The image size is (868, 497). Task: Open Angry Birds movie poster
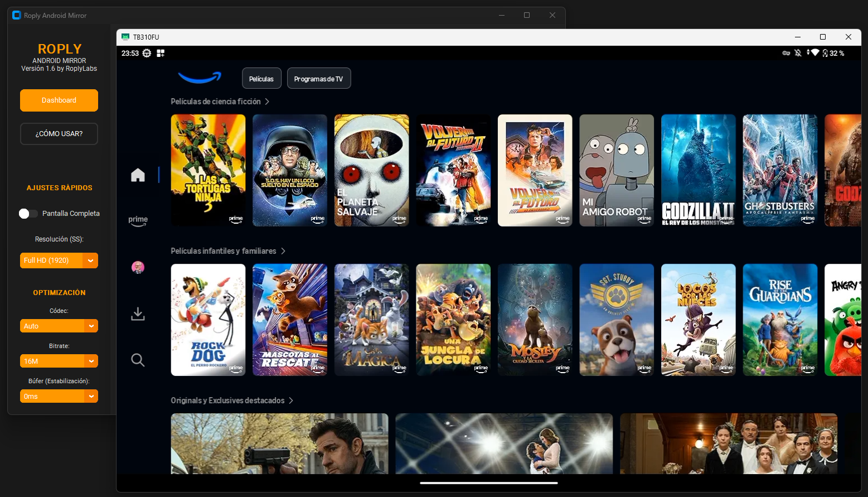(843, 320)
